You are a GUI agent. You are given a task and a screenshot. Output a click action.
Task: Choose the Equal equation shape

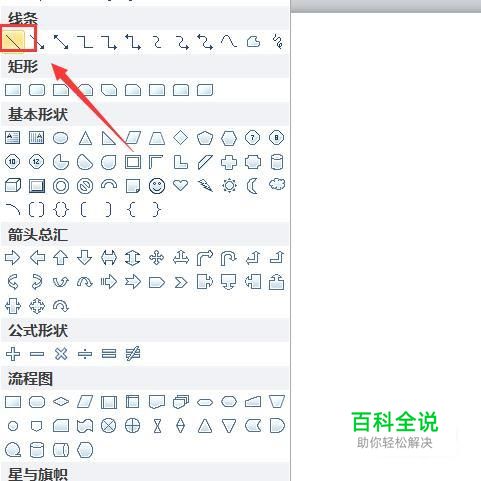(109, 354)
